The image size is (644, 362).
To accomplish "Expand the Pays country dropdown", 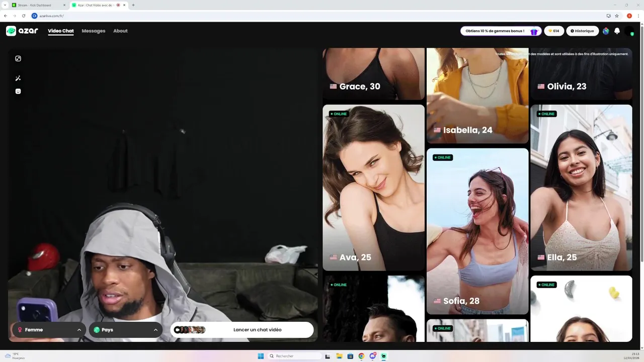I will coord(125,330).
